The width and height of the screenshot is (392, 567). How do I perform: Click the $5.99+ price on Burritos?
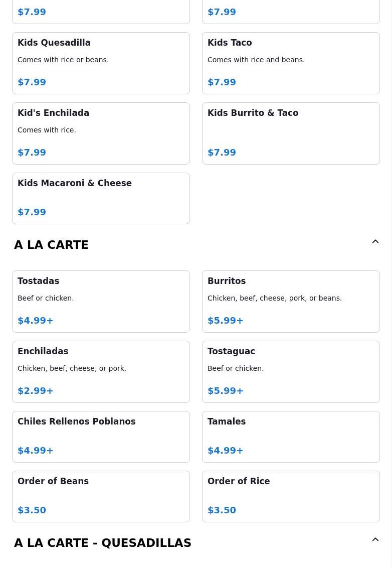(226, 321)
